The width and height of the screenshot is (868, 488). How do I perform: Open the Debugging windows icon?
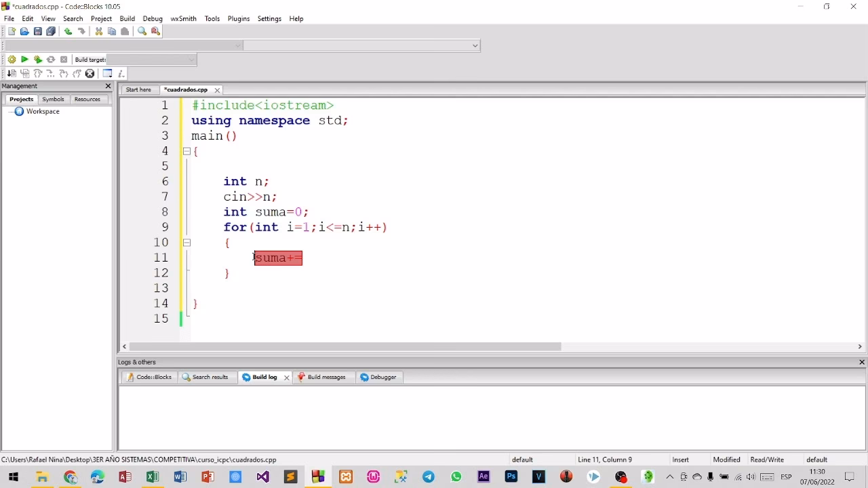click(x=107, y=73)
